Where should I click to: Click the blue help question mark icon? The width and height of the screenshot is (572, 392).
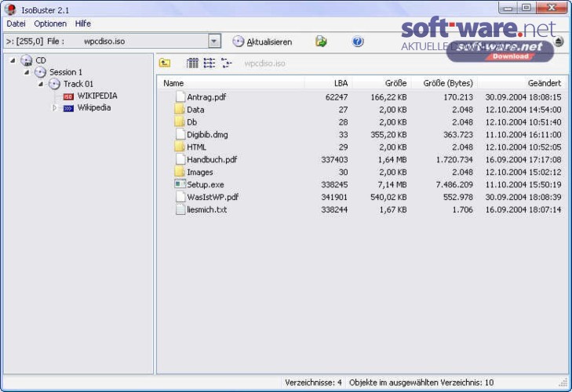[358, 42]
